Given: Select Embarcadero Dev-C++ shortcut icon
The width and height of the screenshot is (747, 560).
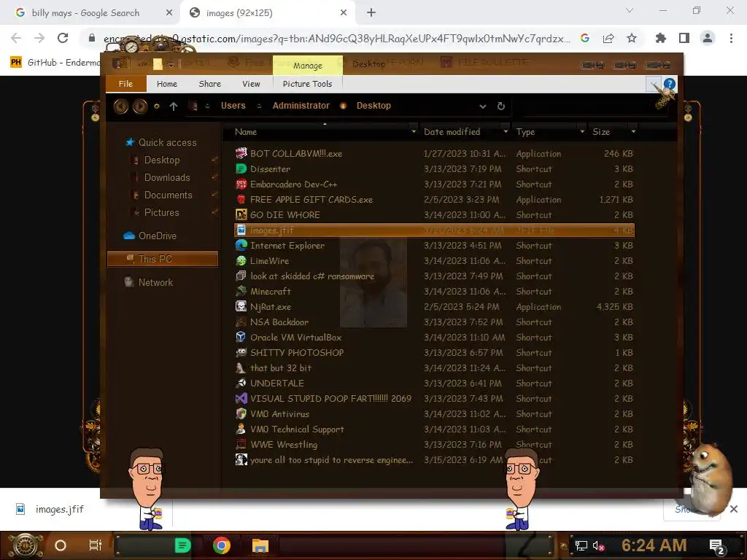Looking at the screenshot, I should 241,184.
